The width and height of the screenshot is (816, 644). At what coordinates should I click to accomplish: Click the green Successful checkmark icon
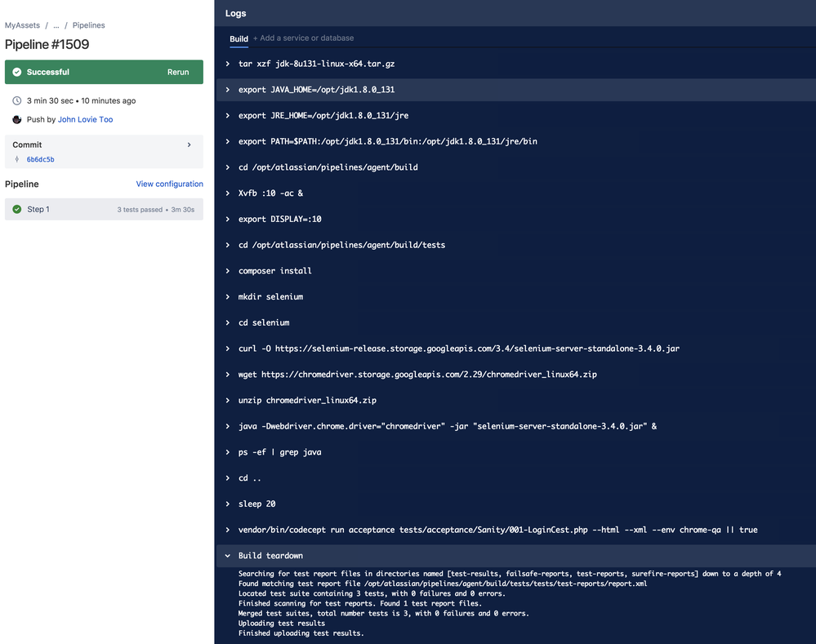pyautogui.click(x=18, y=72)
